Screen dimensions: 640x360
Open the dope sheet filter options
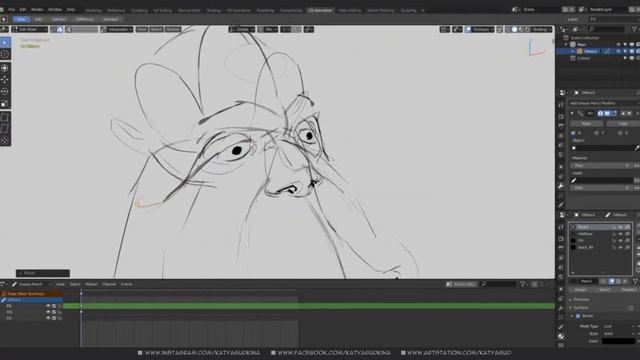tap(523, 284)
